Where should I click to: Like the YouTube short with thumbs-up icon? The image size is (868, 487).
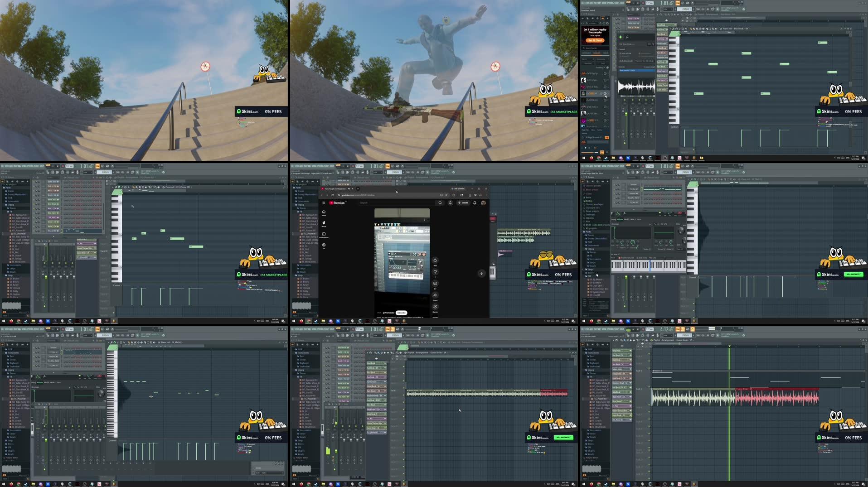pyautogui.click(x=435, y=260)
